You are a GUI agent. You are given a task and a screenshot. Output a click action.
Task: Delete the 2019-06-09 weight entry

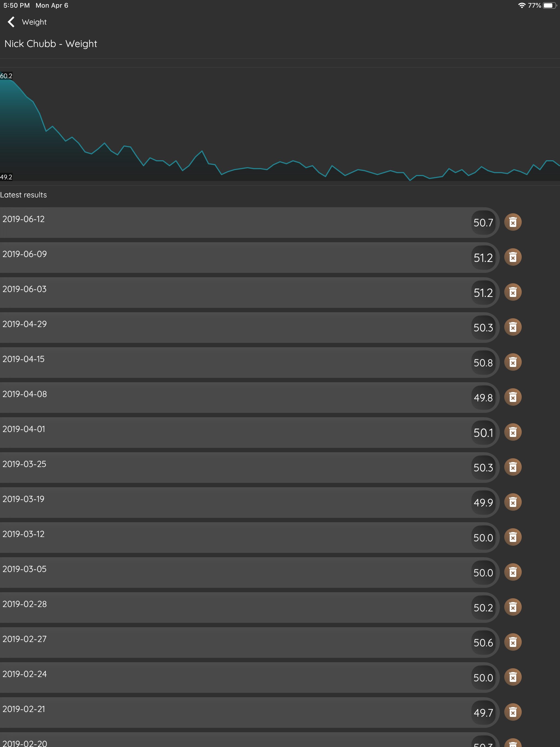coord(512,257)
